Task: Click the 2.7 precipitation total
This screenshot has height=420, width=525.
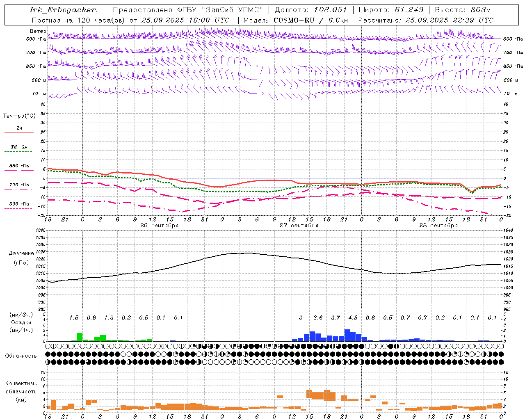Action: click(x=336, y=317)
